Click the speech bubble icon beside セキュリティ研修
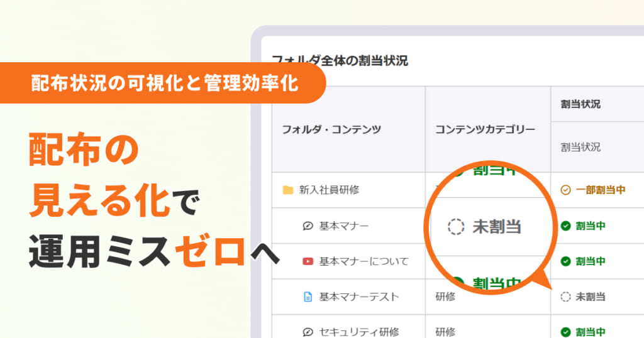The image size is (644, 338). 308,332
